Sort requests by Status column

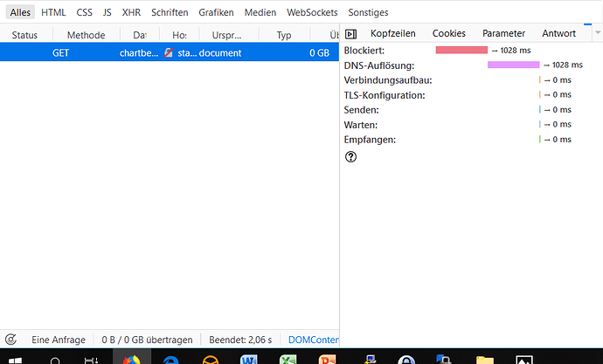[24, 35]
